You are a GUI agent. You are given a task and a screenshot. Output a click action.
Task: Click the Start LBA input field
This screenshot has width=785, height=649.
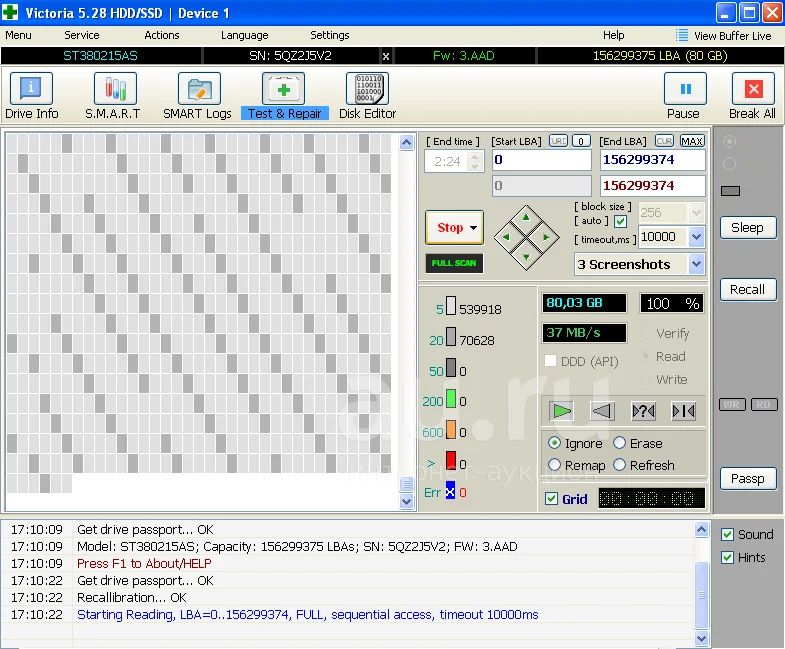pyautogui.click(x=541, y=160)
